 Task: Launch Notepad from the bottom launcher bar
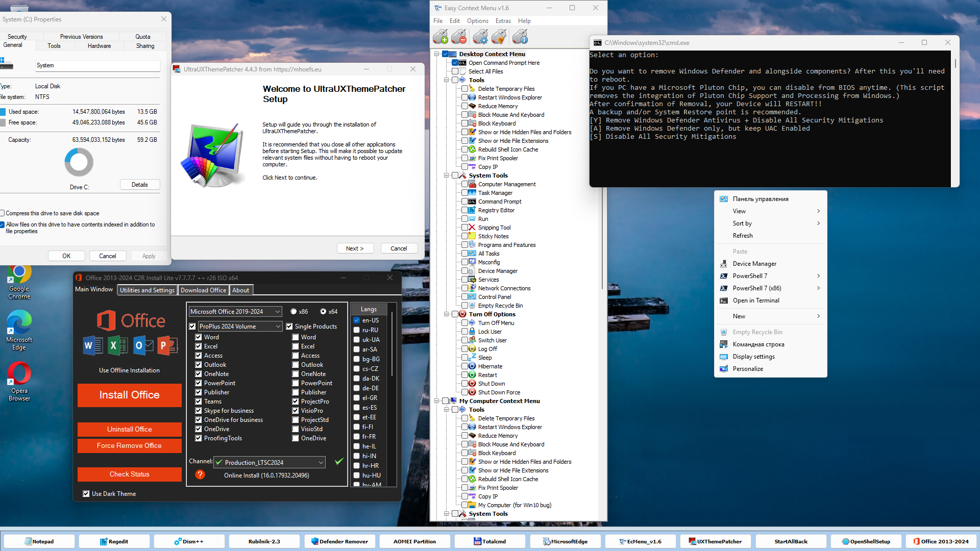(39, 541)
